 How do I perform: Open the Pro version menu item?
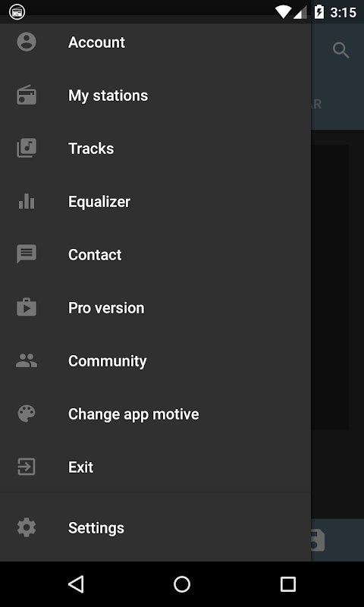point(155,307)
